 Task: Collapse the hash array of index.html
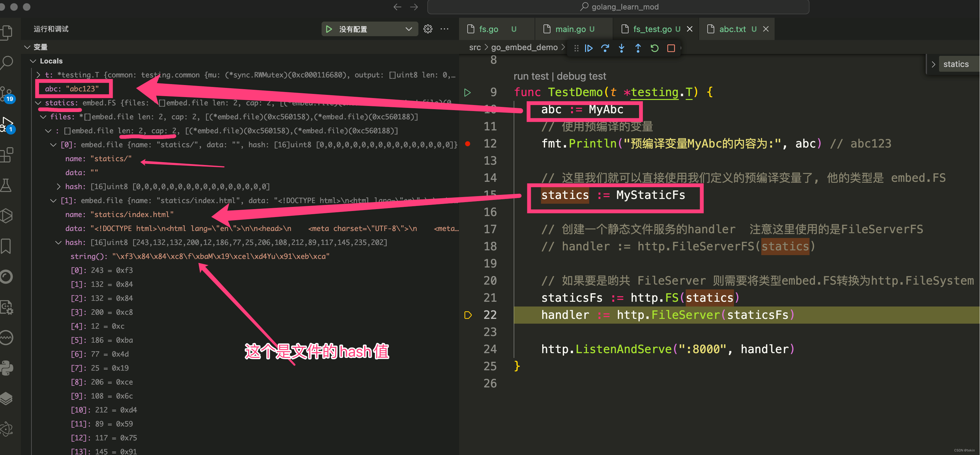tap(58, 242)
